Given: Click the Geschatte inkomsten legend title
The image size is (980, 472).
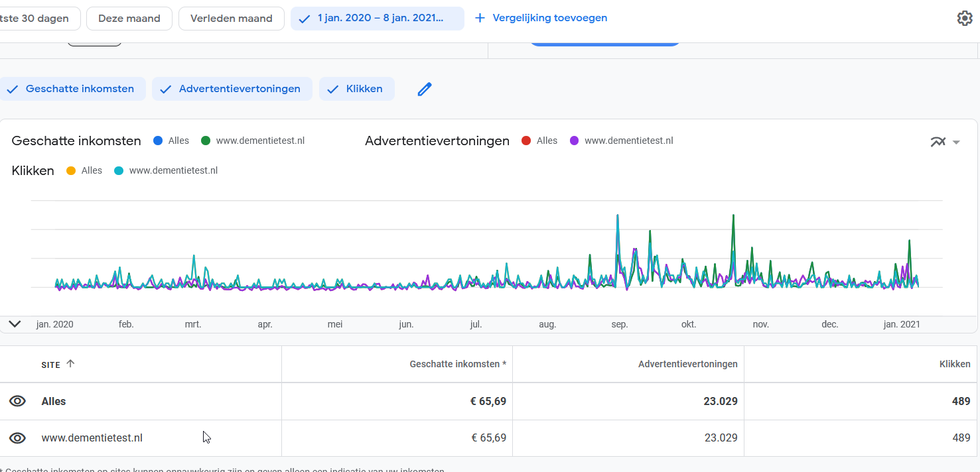Looking at the screenshot, I should 76,141.
